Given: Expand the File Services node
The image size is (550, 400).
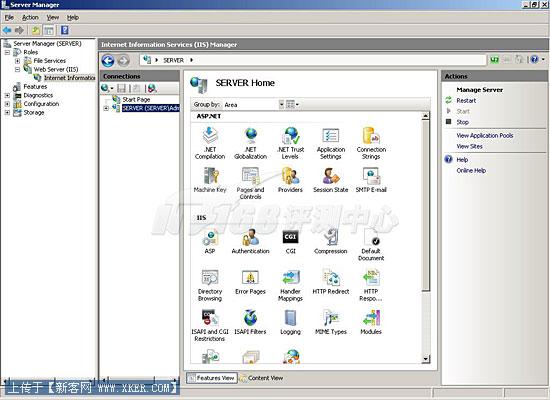Looking at the screenshot, I should 17,61.
